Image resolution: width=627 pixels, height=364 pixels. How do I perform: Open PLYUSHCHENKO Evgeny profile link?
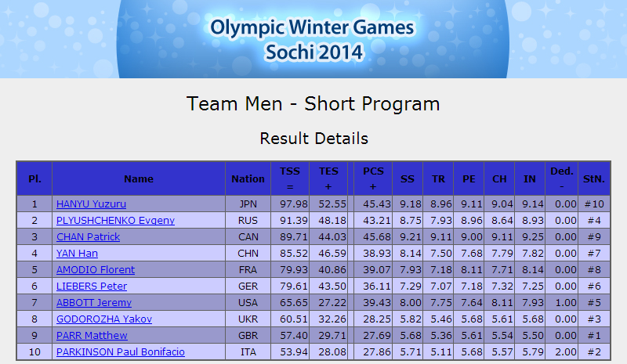[x=115, y=221]
